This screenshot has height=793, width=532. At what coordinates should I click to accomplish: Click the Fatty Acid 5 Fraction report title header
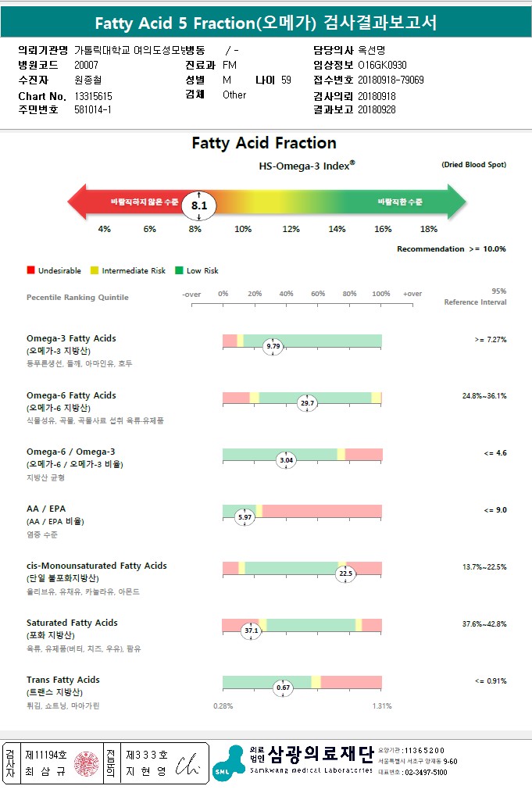click(266, 23)
